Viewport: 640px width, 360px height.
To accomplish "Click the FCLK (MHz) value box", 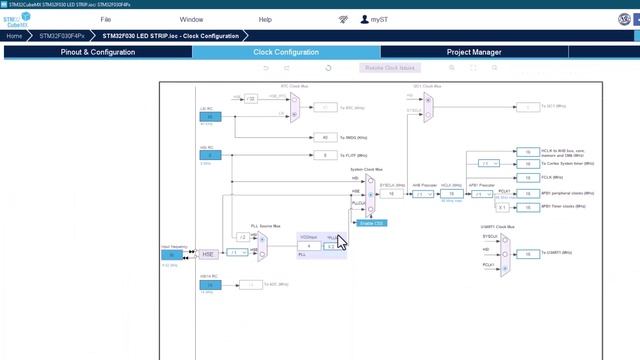I will pos(528,178).
